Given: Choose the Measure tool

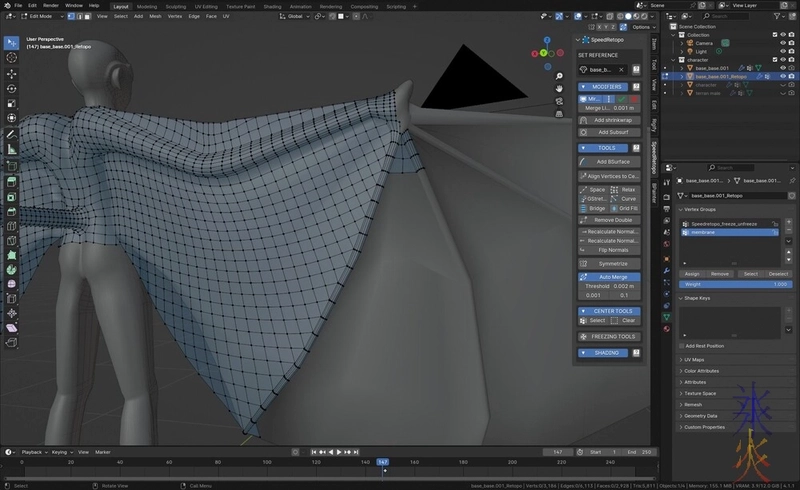Looking at the screenshot, I should tap(11, 149).
